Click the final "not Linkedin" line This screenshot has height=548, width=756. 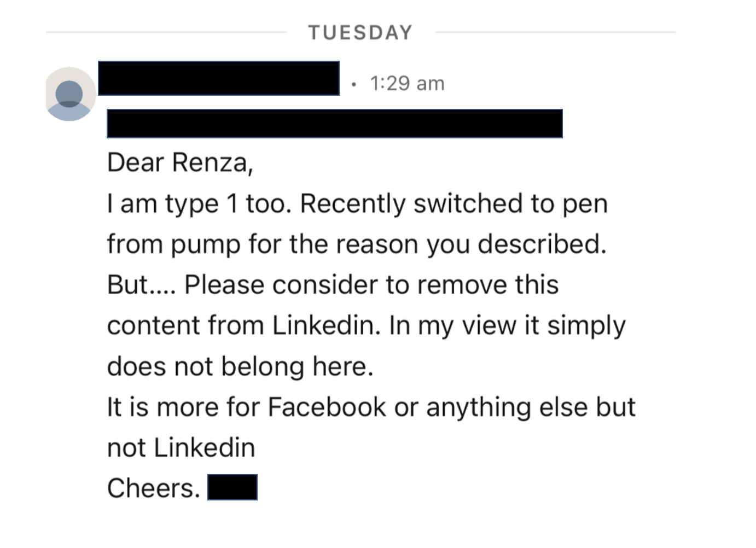181,447
